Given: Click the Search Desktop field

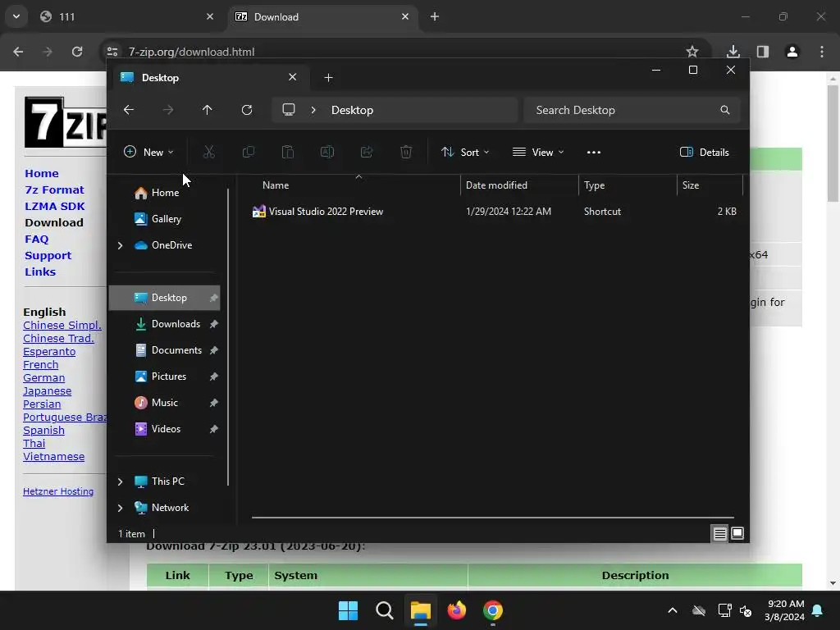Looking at the screenshot, I should (632, 110).
